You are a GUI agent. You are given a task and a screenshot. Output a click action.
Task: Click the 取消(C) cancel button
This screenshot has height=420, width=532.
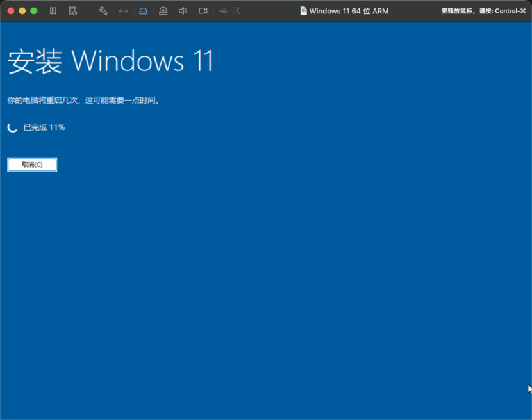(x=32, y=165)
